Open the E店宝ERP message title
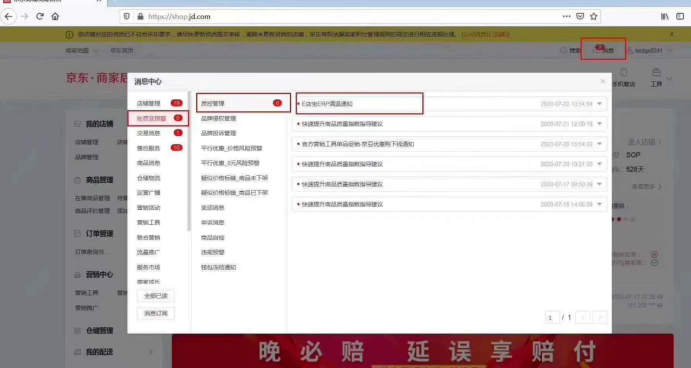The width and height of the screenshot is (691, 368). [x=327, y=104]
